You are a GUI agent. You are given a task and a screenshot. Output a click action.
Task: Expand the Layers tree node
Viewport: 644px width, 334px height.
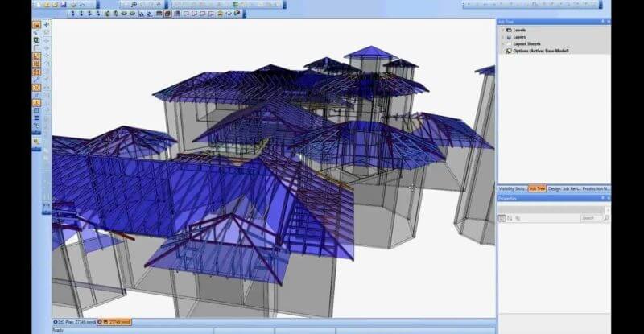coord(502,37)
